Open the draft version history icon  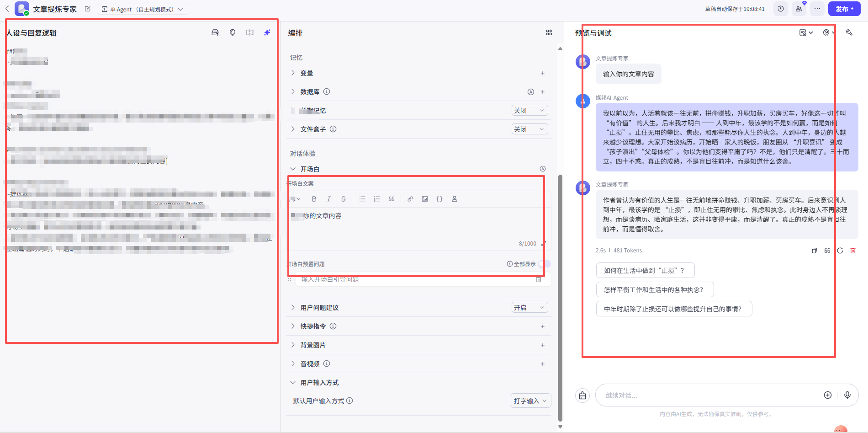[x=781, y=9]
